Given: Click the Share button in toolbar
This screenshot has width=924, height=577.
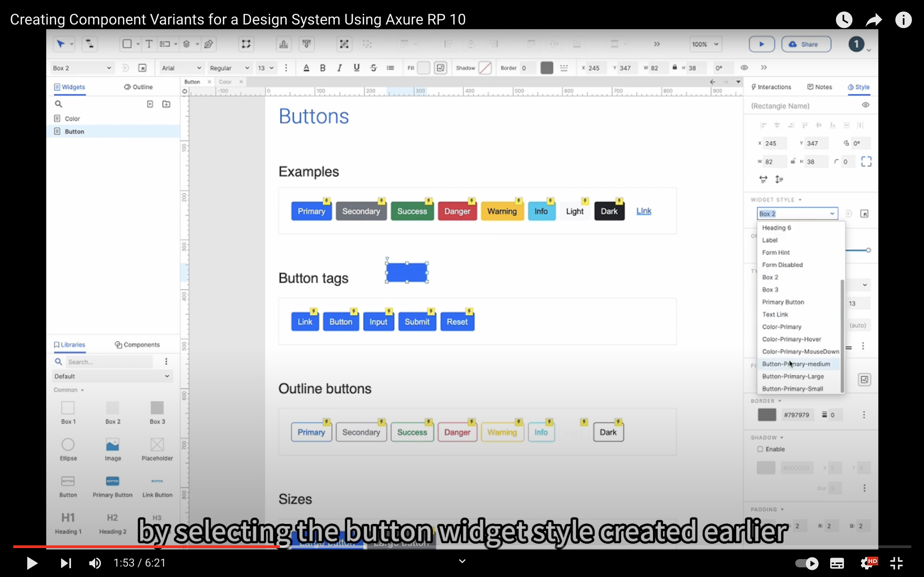Looking at the screenshot, I should coord(804,43).
